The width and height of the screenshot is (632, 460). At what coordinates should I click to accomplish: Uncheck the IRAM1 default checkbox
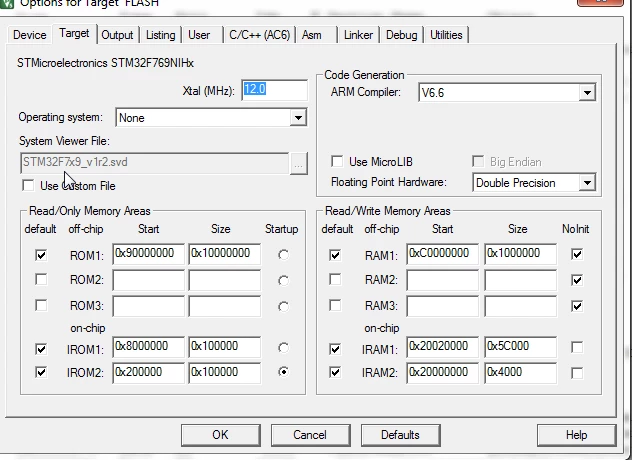coord(335,349)
